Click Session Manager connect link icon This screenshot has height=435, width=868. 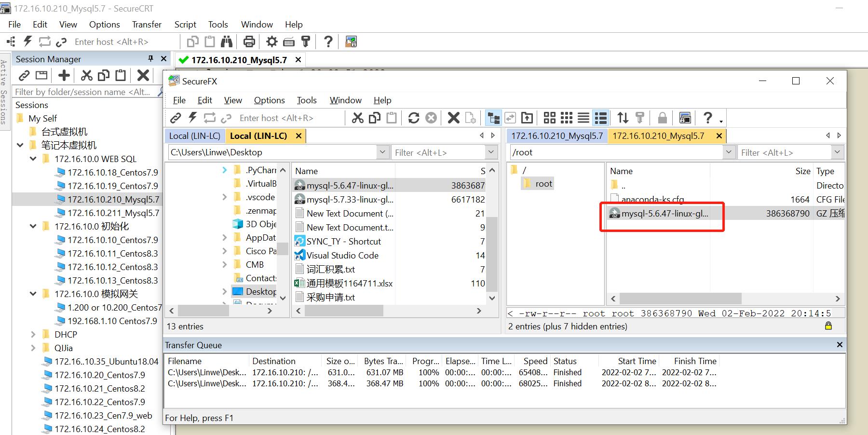point(24,75)
